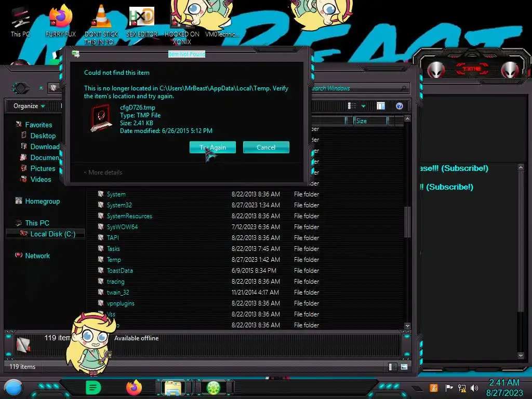Screen dimensions: 532x399
Task: Click Try Again in the error dialog
Action: 212,147
